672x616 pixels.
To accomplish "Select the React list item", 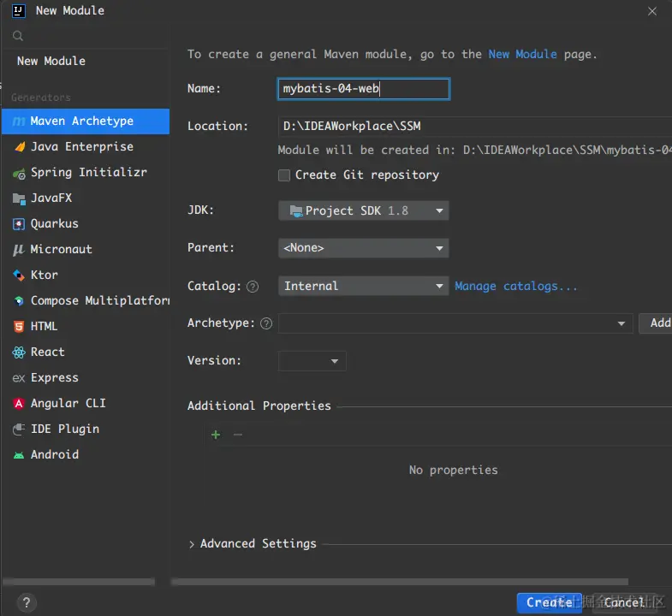I will coord(86,352).
